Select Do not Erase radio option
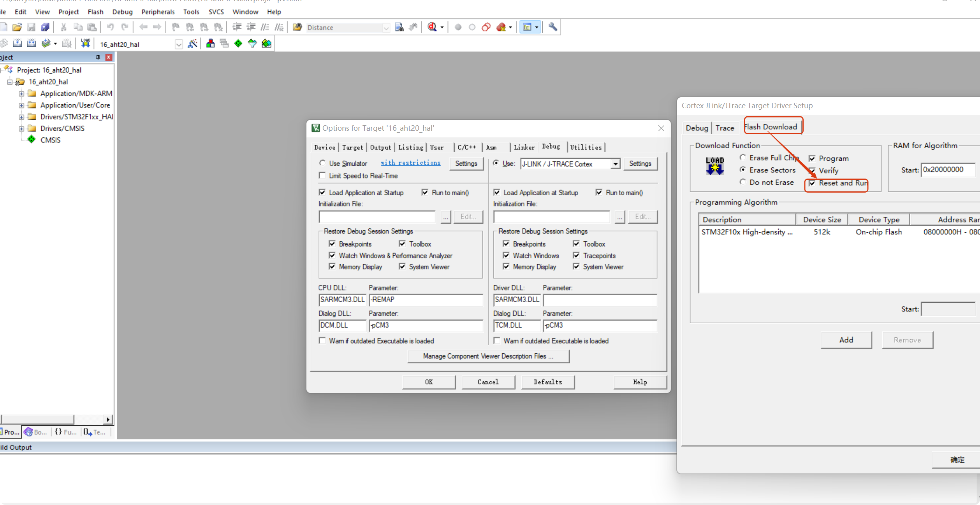This screenshot has height=505, width=980. point(743,182)
